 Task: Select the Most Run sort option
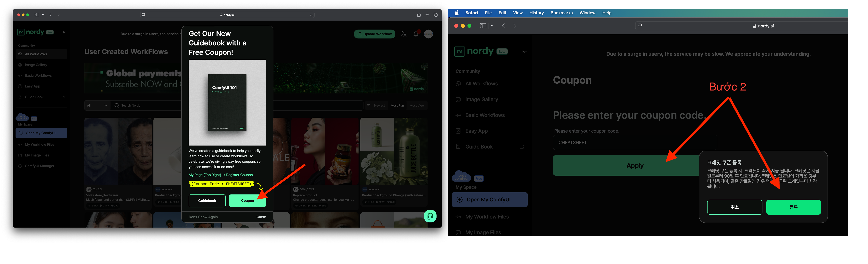tap(397, 105)
